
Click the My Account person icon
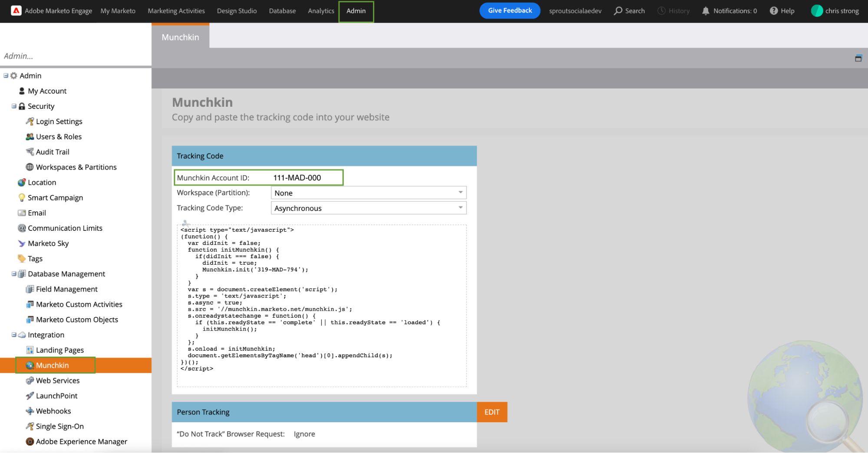pos(22,91)
